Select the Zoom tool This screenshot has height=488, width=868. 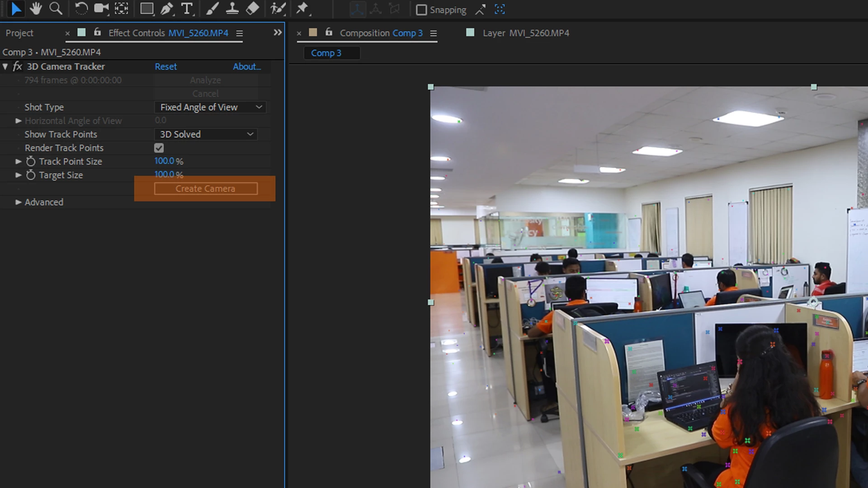56,9
